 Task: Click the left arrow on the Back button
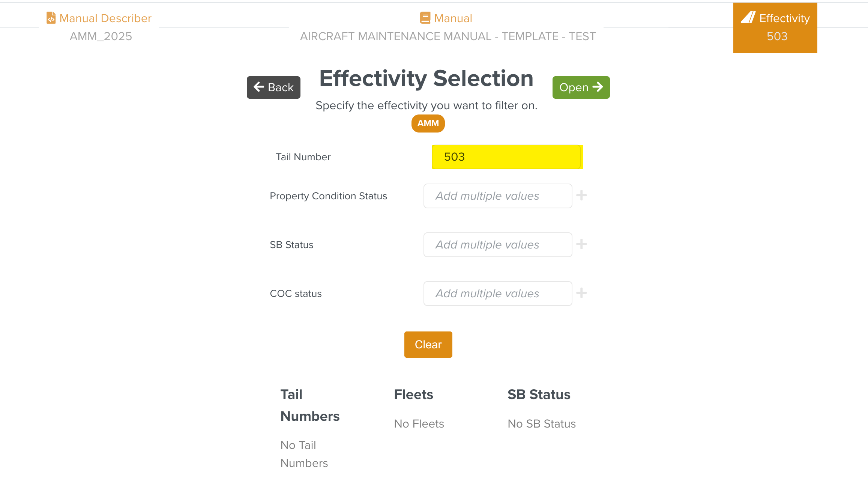click(259, 87)
